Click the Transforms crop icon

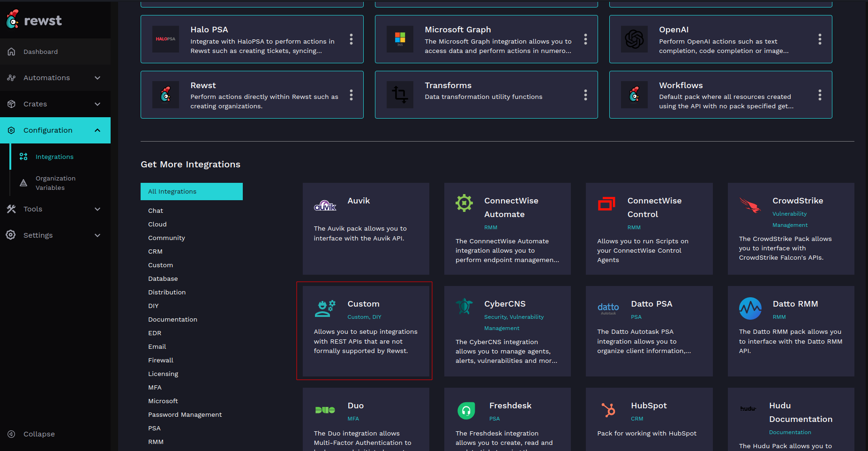400,95
